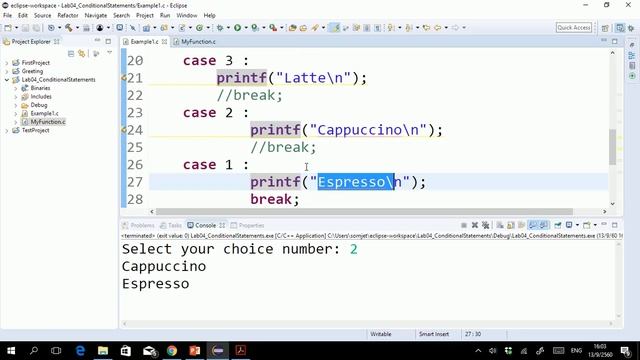Screen dimensions: 640x360
Task: Toggle Link with Editor in Project Explorer
Action: [x=82, y=53]
